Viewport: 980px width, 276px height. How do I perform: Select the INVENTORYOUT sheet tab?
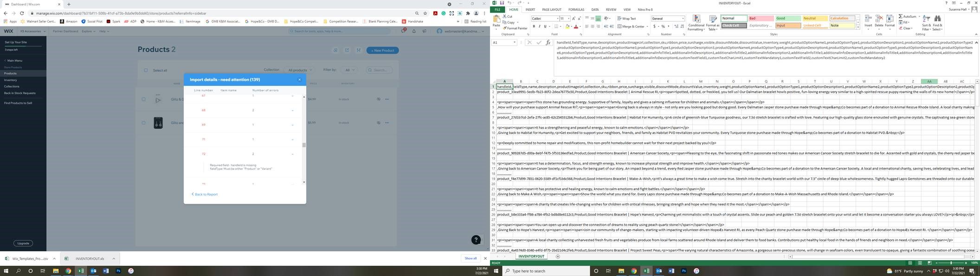point(531,256)
